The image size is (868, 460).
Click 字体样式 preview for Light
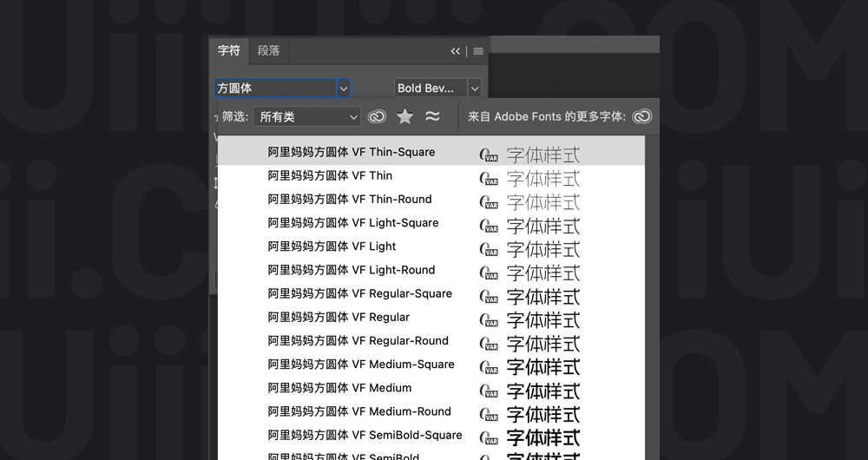[543, 250]
